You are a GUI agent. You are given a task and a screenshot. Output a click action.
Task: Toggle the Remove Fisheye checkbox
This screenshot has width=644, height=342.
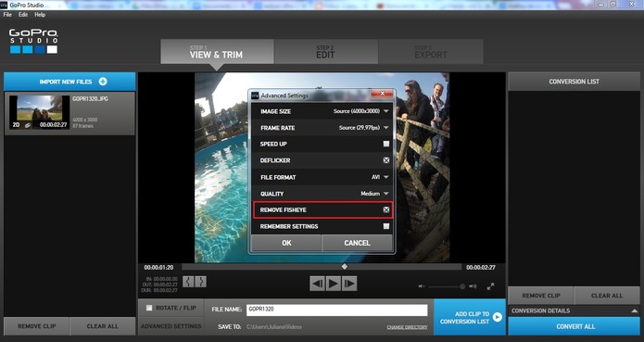pos(386,209)
